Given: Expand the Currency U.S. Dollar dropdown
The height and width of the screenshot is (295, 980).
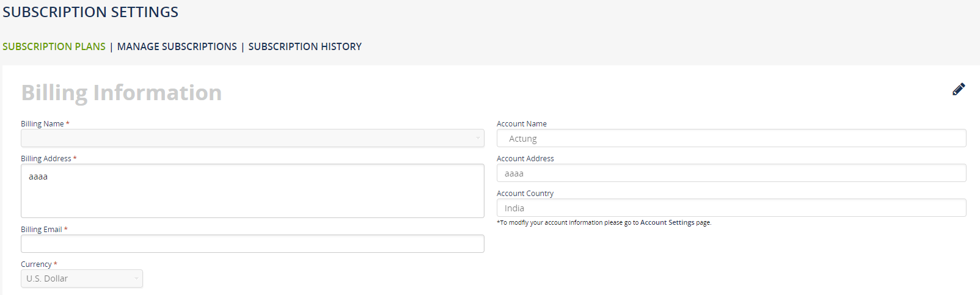Looking at the screenshot, I should tap(76, 279).
